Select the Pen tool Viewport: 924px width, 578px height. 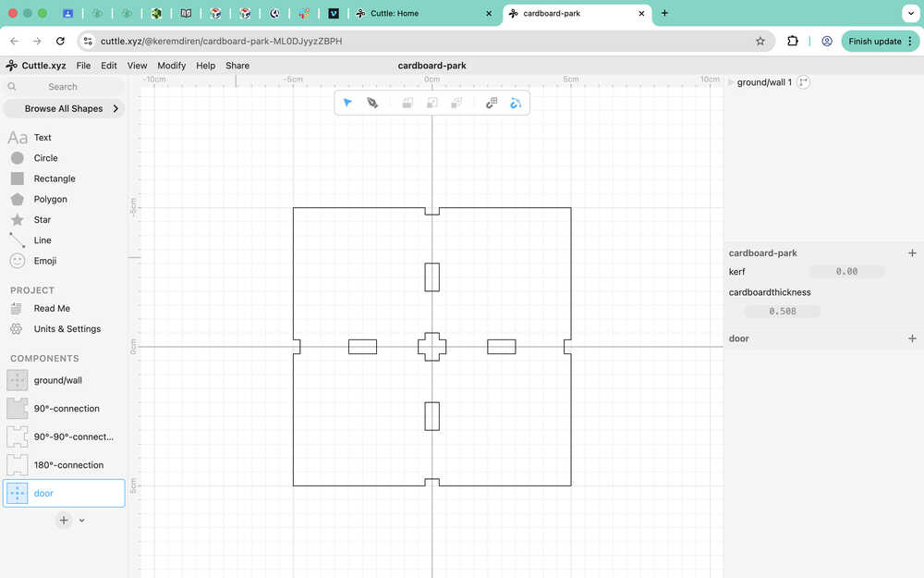(372, 104)
